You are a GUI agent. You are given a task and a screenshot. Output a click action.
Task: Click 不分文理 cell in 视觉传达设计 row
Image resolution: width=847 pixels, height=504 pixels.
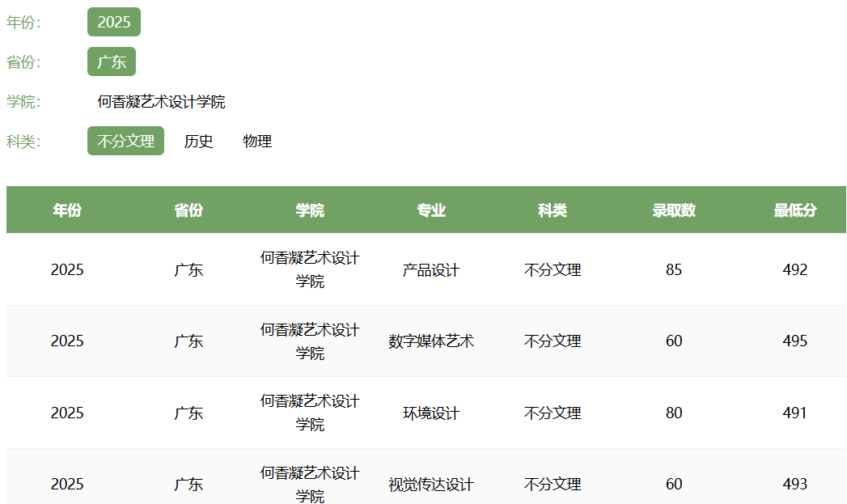coord(552,484)
